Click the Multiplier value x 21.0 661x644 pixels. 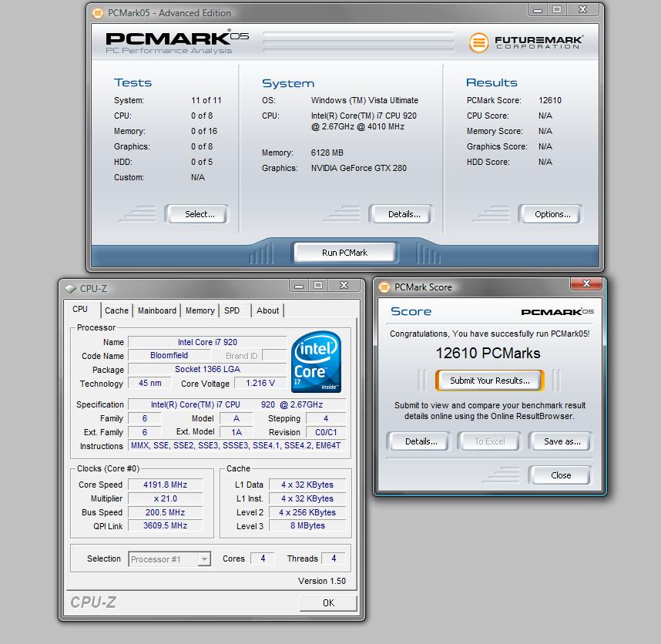(165, 498)
